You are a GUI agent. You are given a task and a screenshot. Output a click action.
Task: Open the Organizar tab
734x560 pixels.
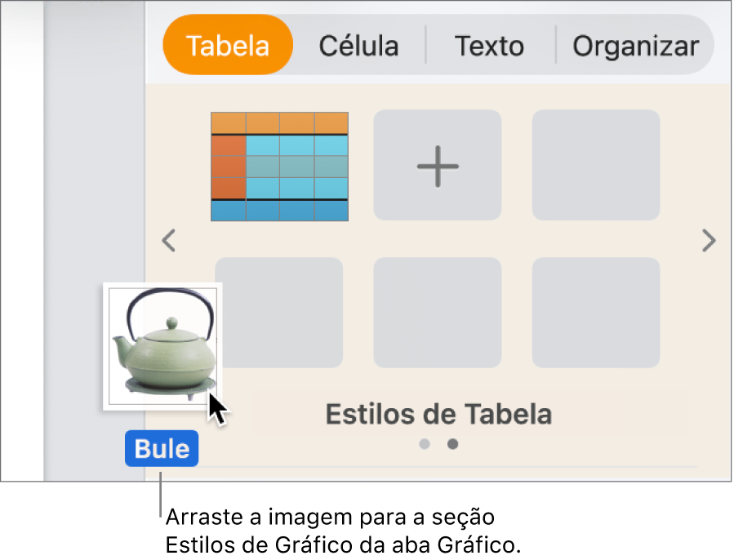(x=635, y=45)
